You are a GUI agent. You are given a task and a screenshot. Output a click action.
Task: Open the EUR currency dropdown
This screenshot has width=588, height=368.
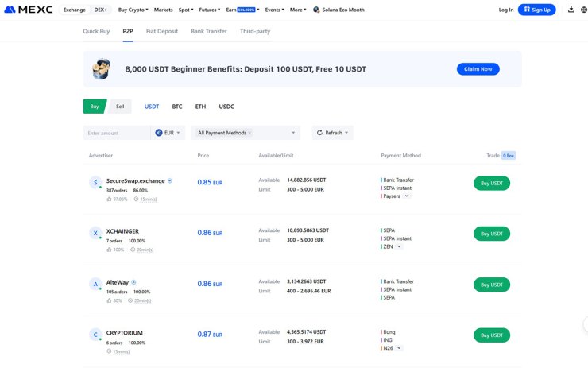168,133
